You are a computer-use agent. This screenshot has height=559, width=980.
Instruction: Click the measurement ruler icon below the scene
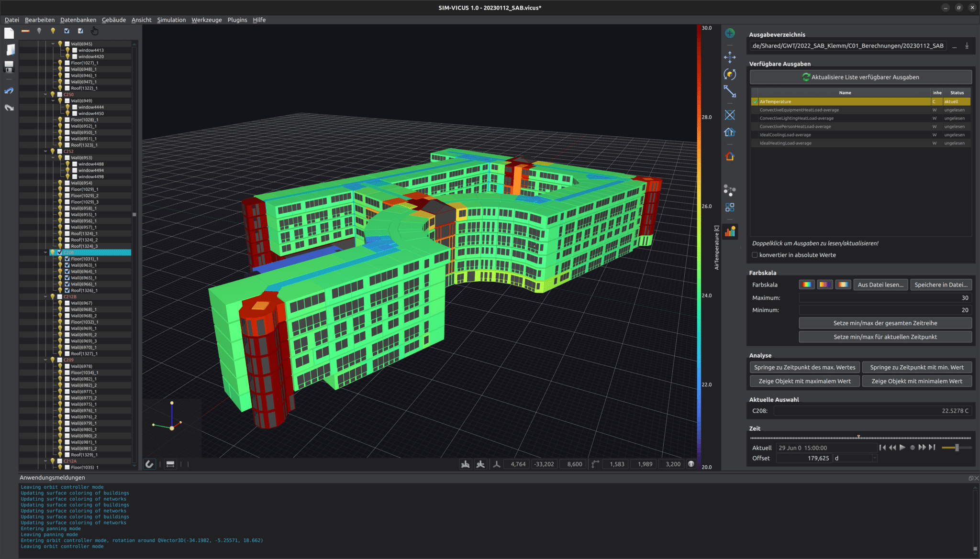170,464
